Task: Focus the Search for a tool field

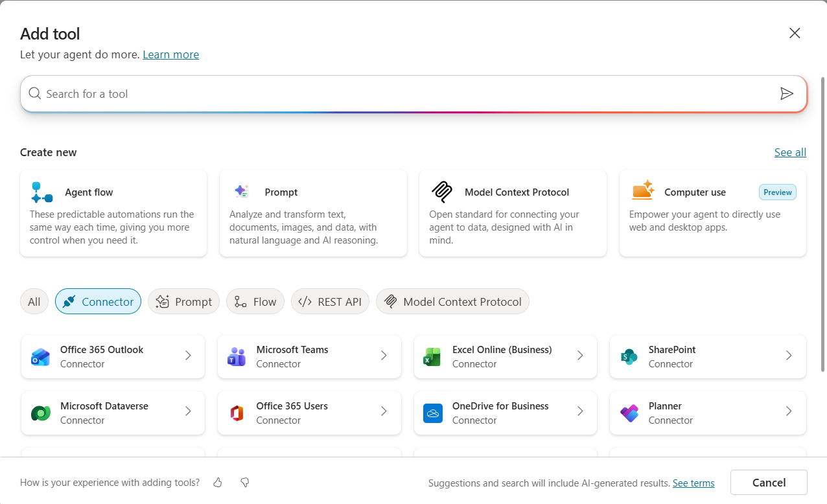Action: click(x=413, y=94)
